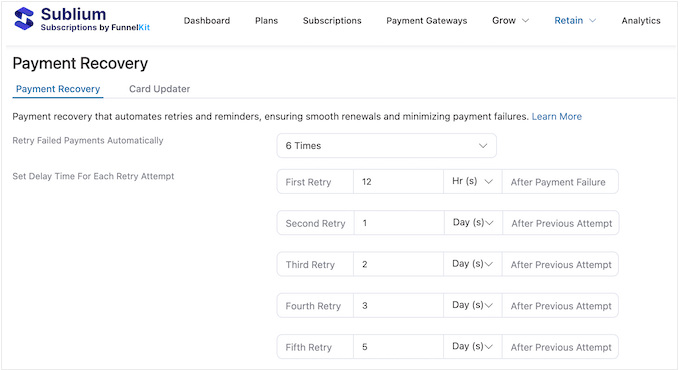Screen dimensions: 680x370
Task: Edit the Third Retry delay value
Action: [398, 264]
